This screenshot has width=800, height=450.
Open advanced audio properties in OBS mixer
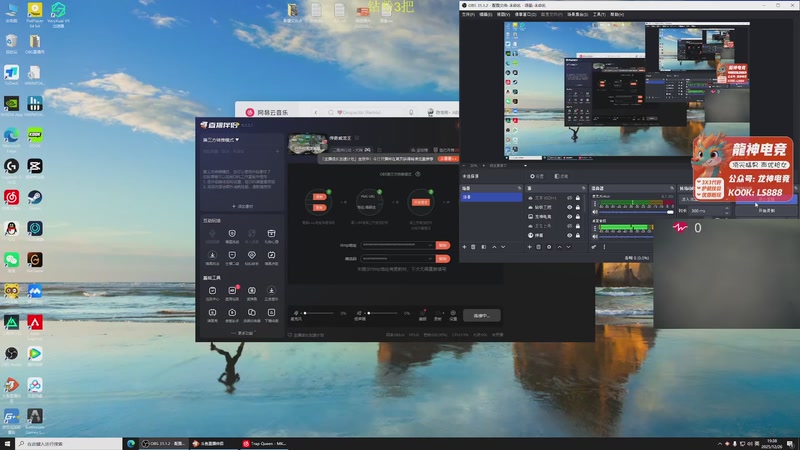tap(594, 247)
